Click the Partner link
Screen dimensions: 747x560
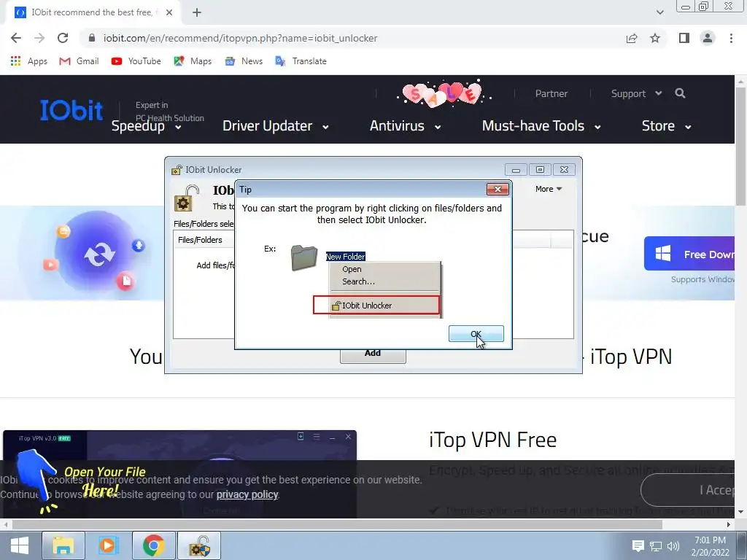pos(551,93)
